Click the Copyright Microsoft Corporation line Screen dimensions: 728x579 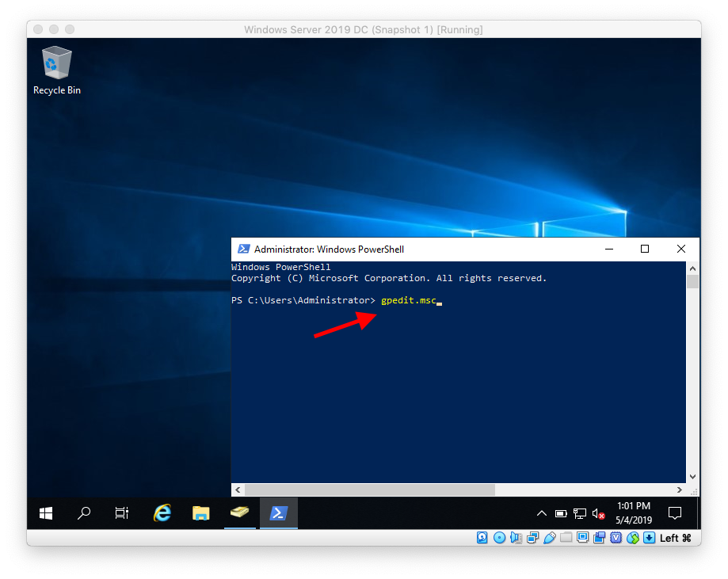point(389,278)
